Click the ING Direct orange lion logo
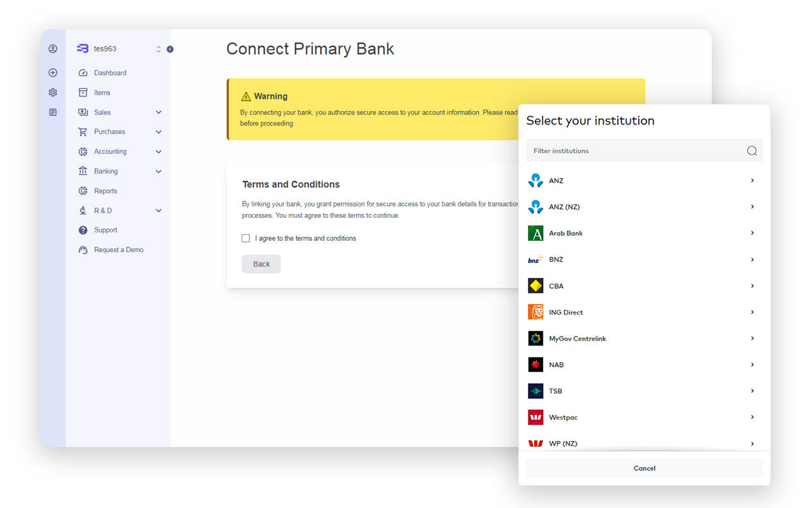This screenshot has width=812, height=508. click(536, 312)
